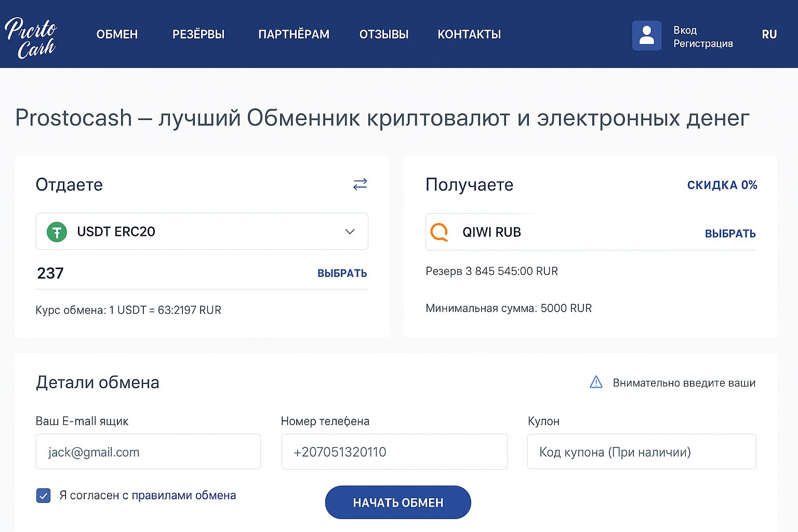Click the green USDT Tether icon
The height and width of the screenshot is (532, 798).
(x=57, y=232)
